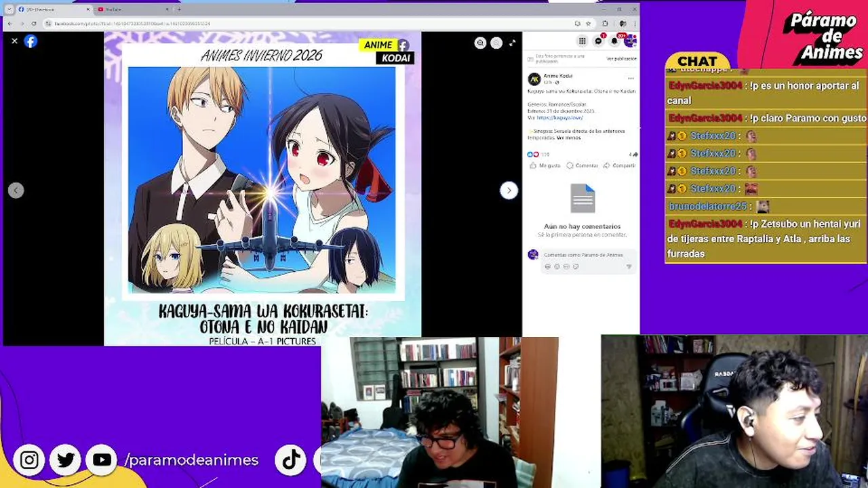Viewport: 868px width, 488px height.
Task: Open a new browser tab
Action: pyautogui.click(x=179, y=9)
